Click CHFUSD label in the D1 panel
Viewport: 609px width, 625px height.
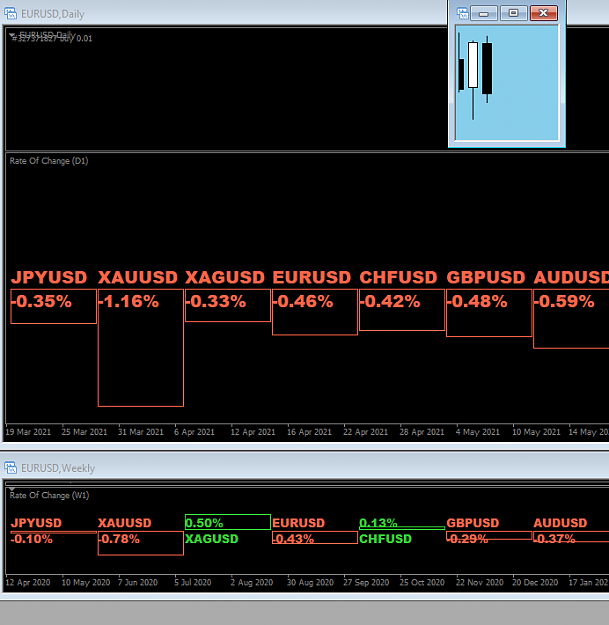[x=398, y=277]
